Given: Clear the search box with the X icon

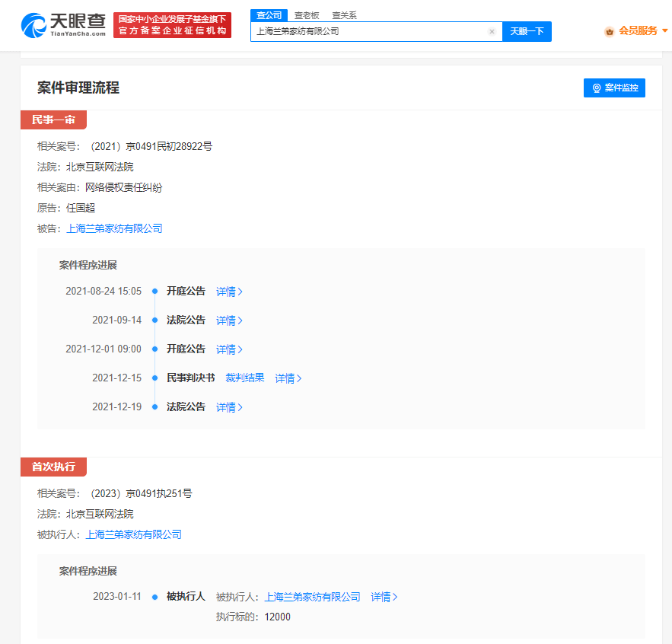Looking at the screenshot, I should coord(492,31).
